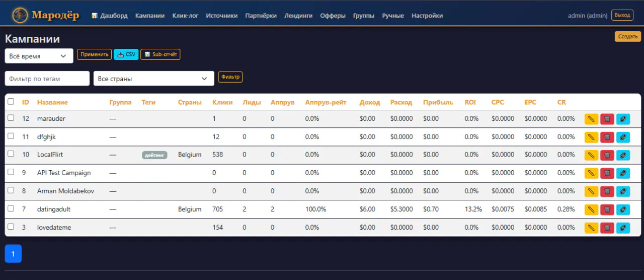
Task: Click the Применить button
Action: (x=94, y=54)
